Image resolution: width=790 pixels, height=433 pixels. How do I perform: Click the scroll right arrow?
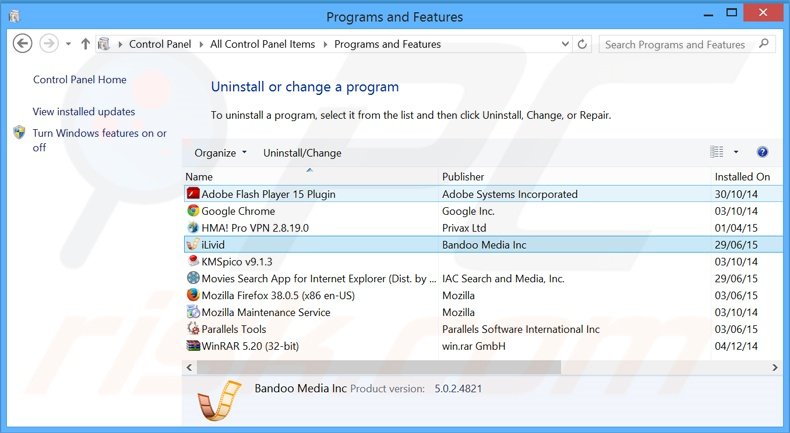tap(775, 367)
